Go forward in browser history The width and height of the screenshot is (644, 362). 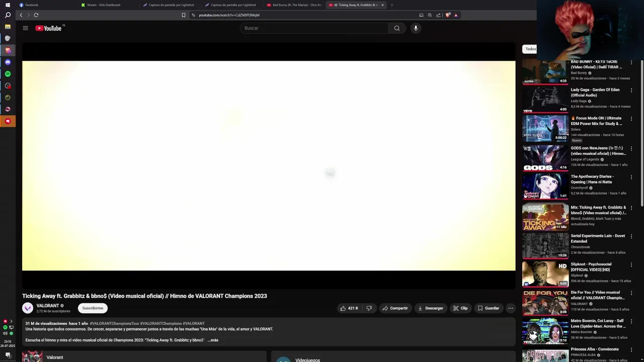28,15
